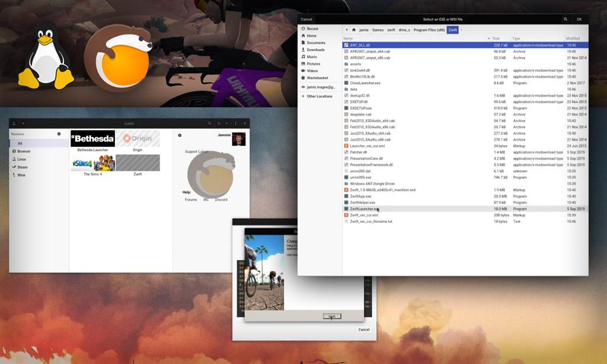Click the search icon in file chooser header

pos(565,19)
